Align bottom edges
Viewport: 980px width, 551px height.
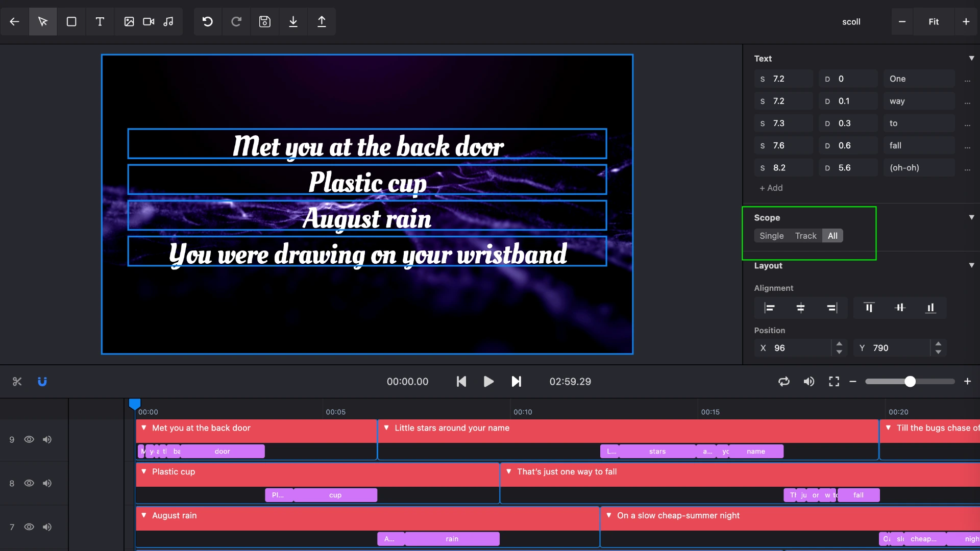(x=930, y=308)
